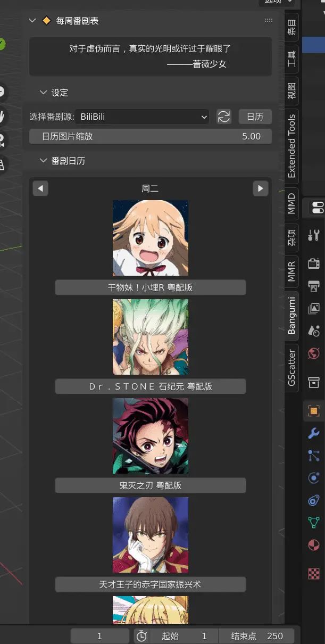Click the current frame field showing 1
The width and height of the screenshot is (325, 644).
click(x=99, y=636)
